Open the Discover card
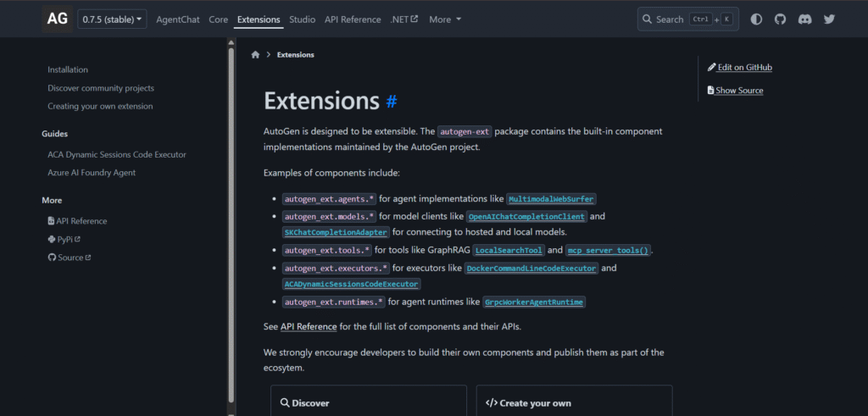Image resolution: width=868 pixels, height=416 pixels. click(368, 401)
